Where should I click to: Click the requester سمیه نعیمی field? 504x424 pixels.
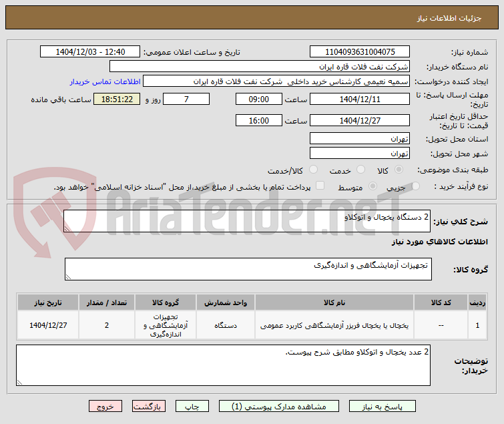tap(276, 81)
